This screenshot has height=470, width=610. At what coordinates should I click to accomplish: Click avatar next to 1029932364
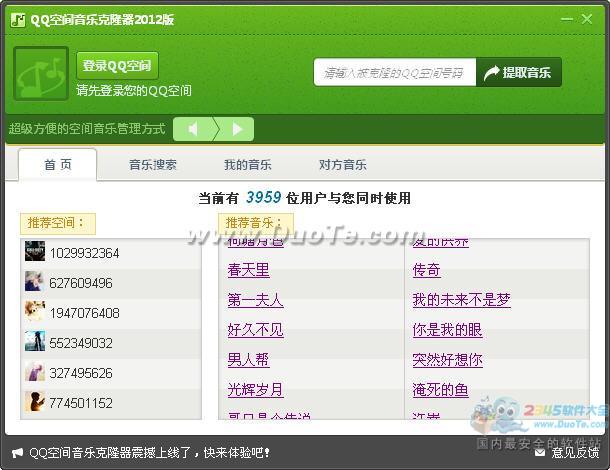pyautogui.click(x=35, y=251)
